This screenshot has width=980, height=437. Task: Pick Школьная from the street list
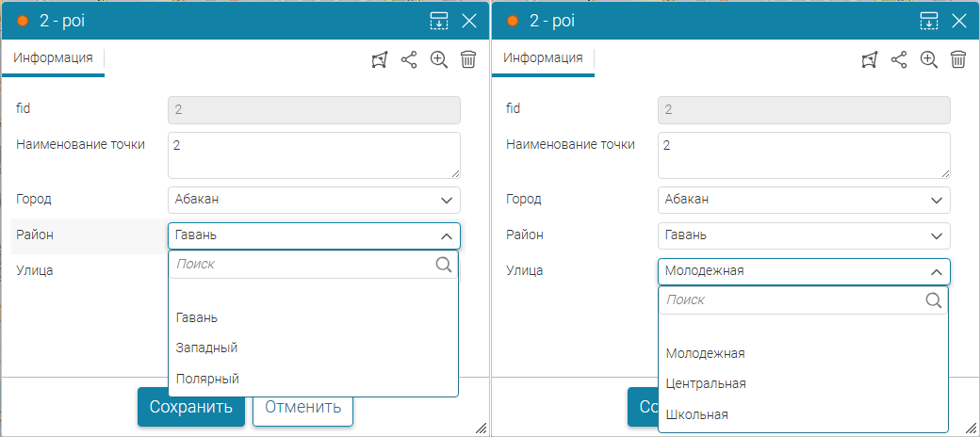coord(697,414)
